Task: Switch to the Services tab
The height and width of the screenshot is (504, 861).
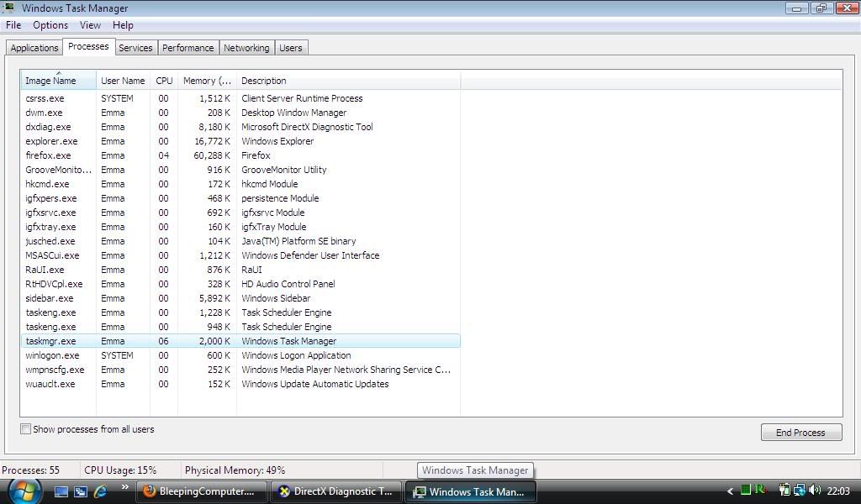Action: coord(135,48)
